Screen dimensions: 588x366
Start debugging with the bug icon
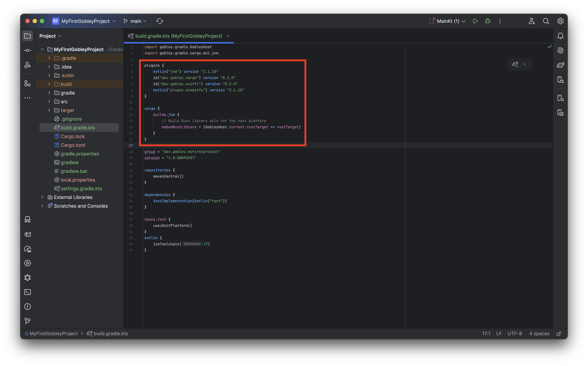tap(488, 21)
